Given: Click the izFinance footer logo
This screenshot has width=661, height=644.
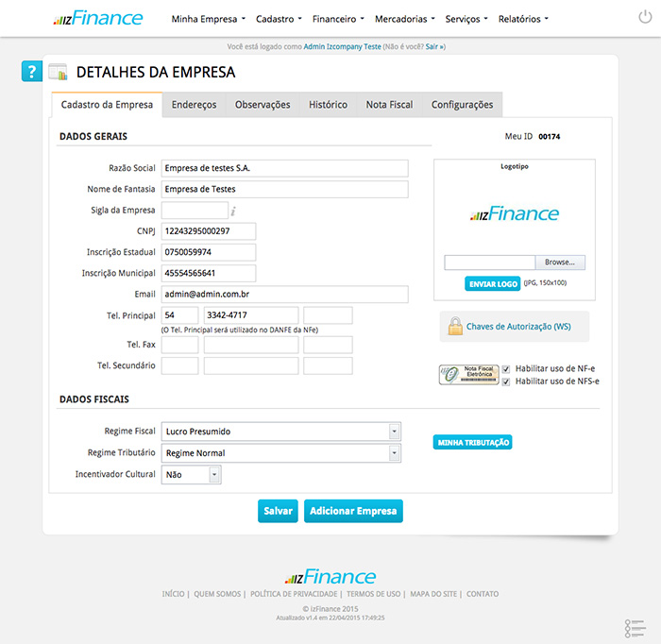Looking at the screenshot, I should click(330, 577).
